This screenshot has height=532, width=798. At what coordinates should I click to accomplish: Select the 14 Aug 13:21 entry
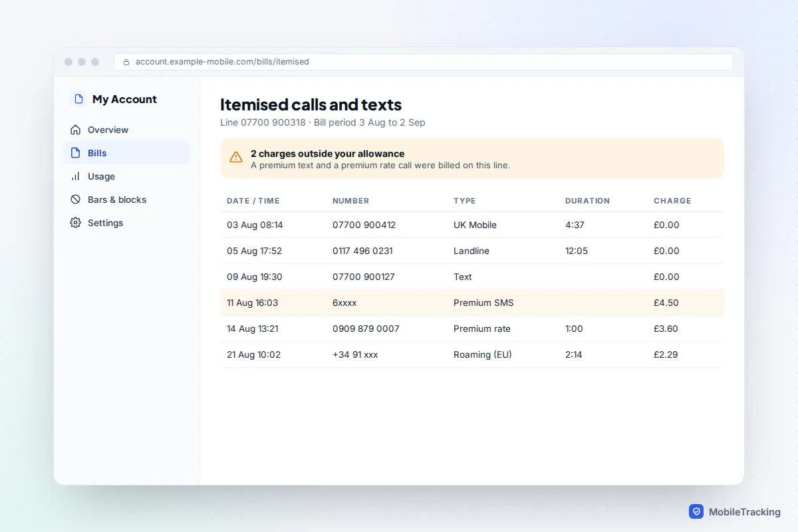point(253,329)
